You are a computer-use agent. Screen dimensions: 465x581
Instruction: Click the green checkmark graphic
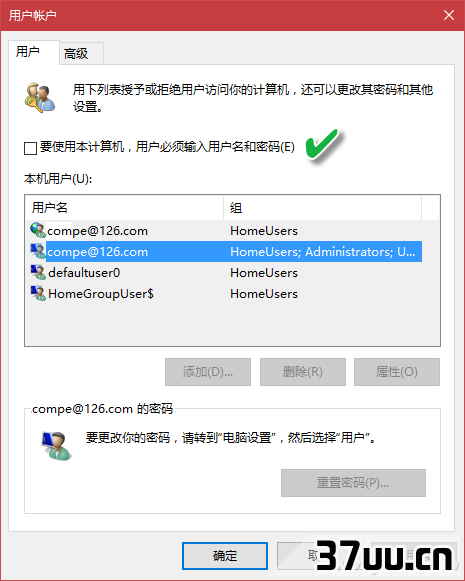click(322, 145)
